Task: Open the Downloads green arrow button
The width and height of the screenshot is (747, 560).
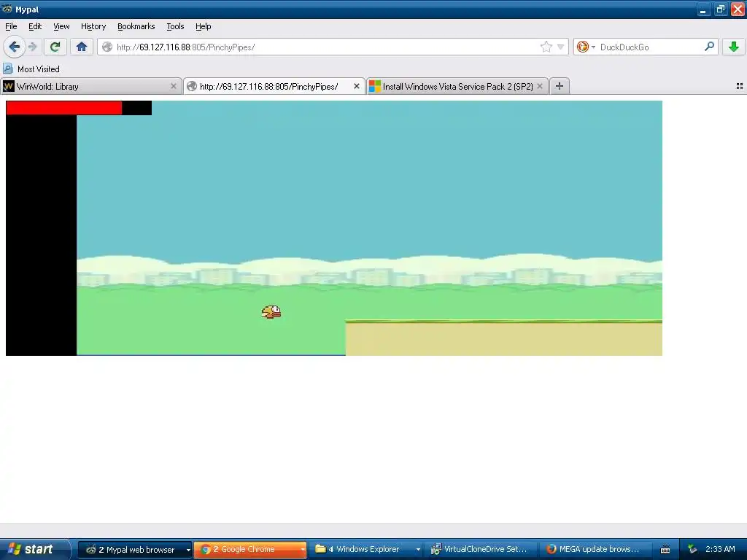Action: 733,47
